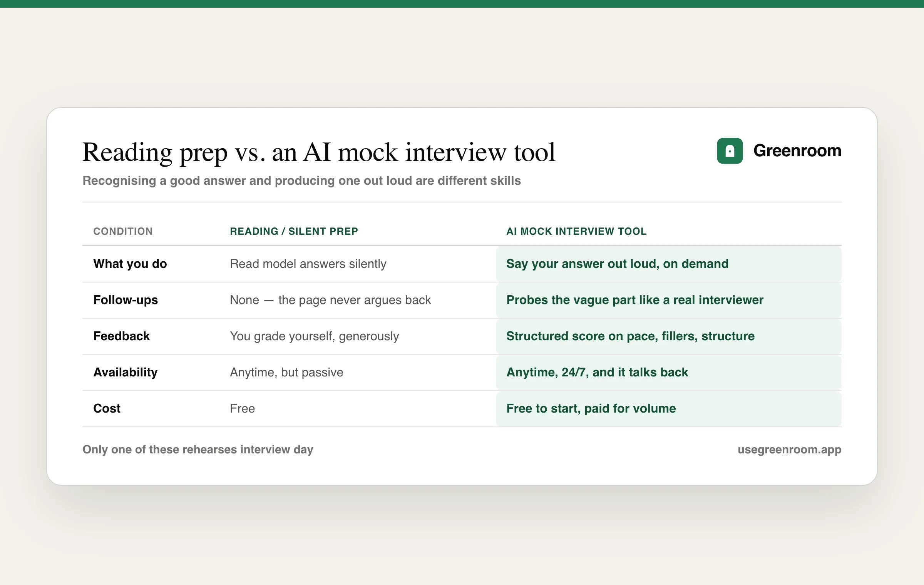The width and height of the screenshot is (924, 585).
Task: Click the 'Feedback' row label
Action: (x=121, y=336)
